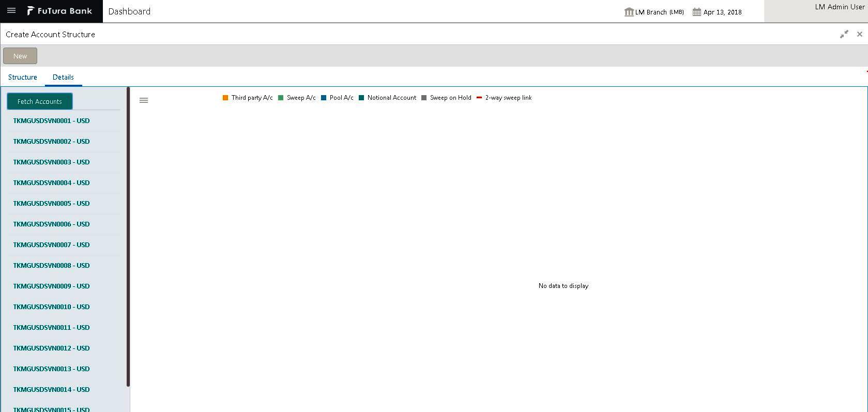Viewport: 868px width, 412px height.
Task: Click the Fetch Accounts button
Action: coord(40,101)
